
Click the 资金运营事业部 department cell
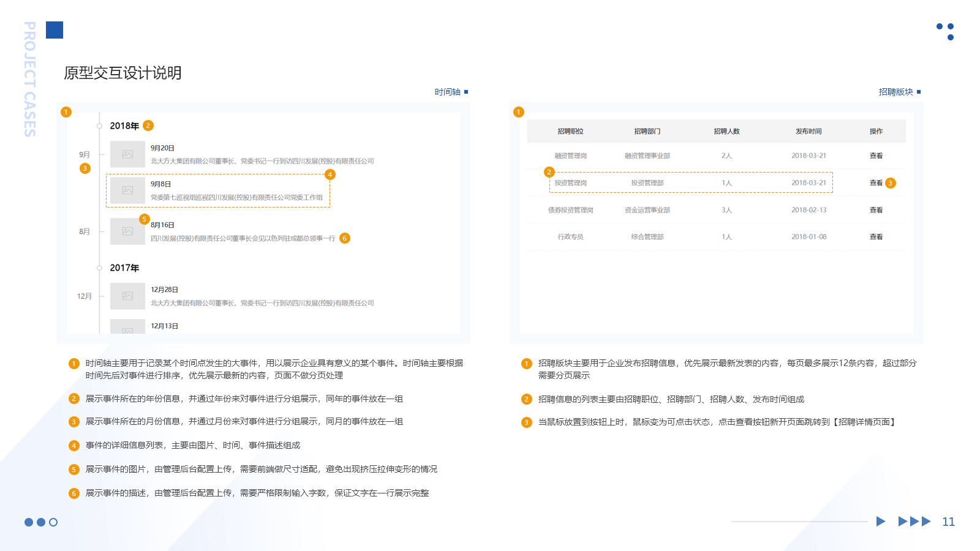(x=647, y=210)
